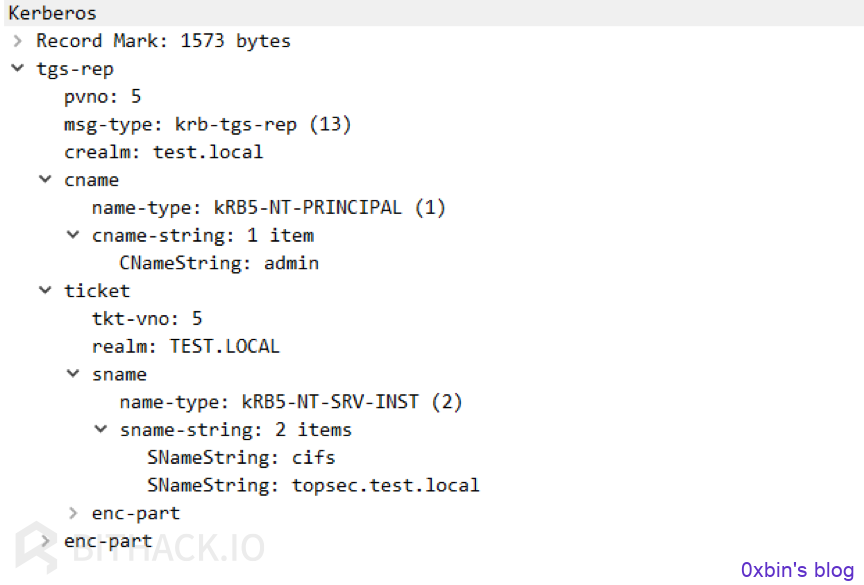
Task: Collapse the cname-string: 1 item node
Action: (73, 235)
